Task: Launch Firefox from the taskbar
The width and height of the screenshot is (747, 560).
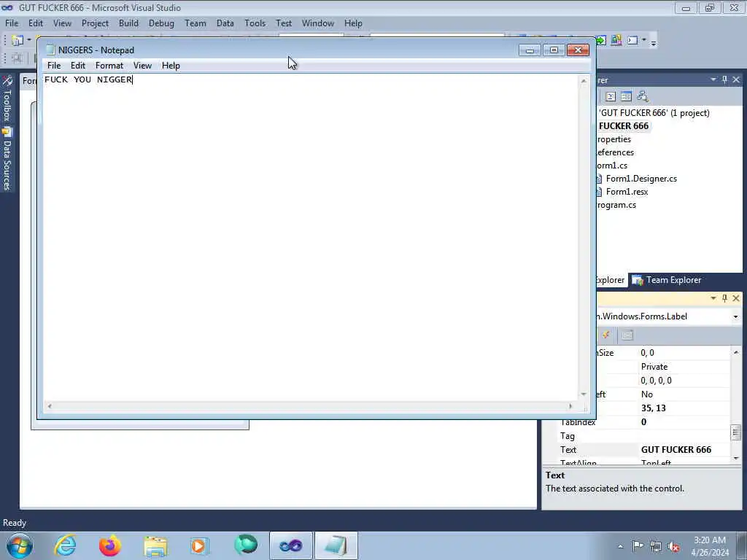Action: (110, 545)
